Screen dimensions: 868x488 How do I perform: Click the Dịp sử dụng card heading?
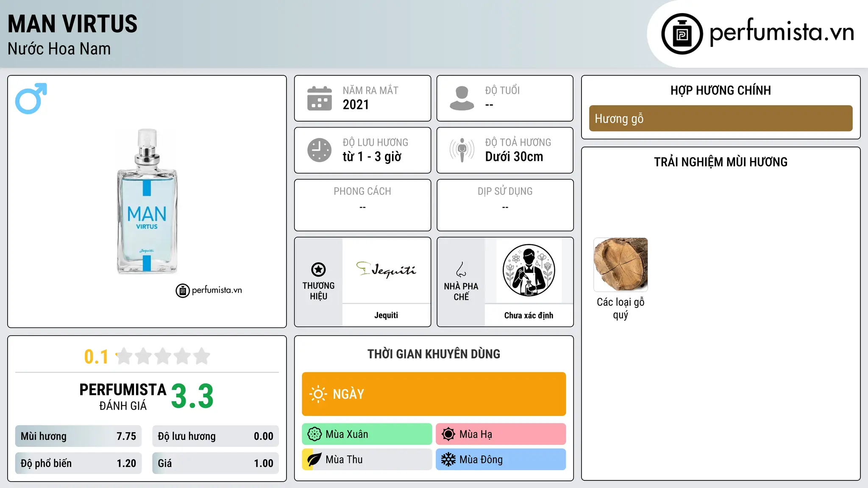pos(505,191)
